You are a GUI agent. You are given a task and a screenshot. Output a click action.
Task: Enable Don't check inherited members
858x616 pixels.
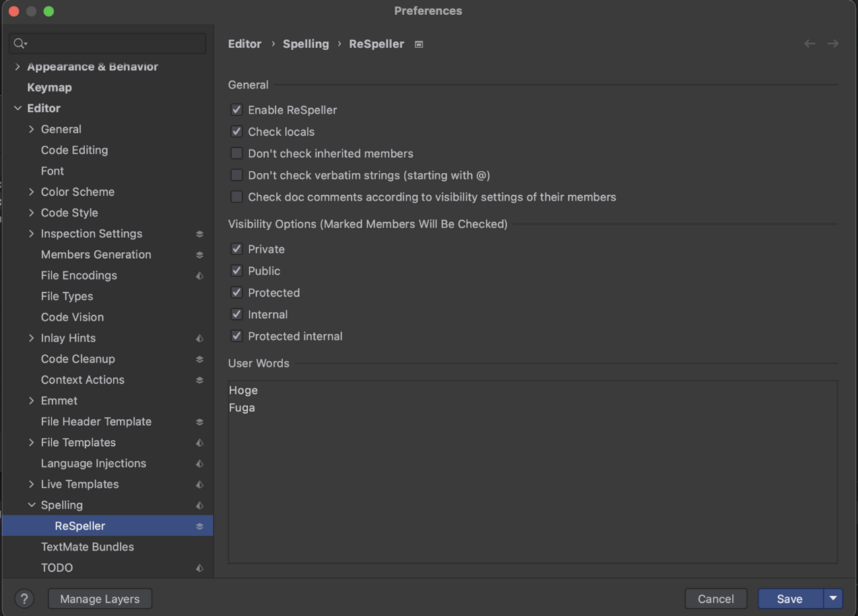pyautogui.click(x=236, y=154)
